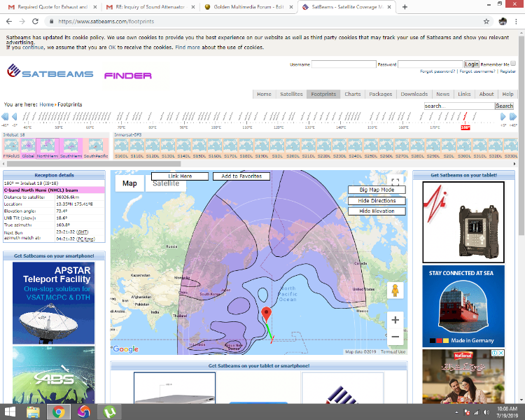This screenshot has width=525, height=420.
Task: Open the Global beam footprint thumbnail
Action: coord(28,148)
